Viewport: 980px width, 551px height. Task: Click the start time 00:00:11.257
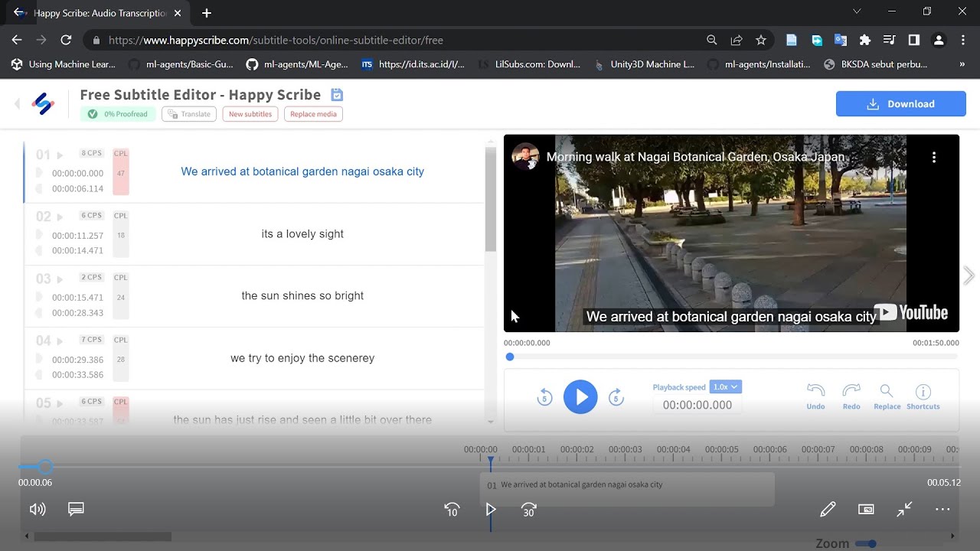[x=77, y=236]
